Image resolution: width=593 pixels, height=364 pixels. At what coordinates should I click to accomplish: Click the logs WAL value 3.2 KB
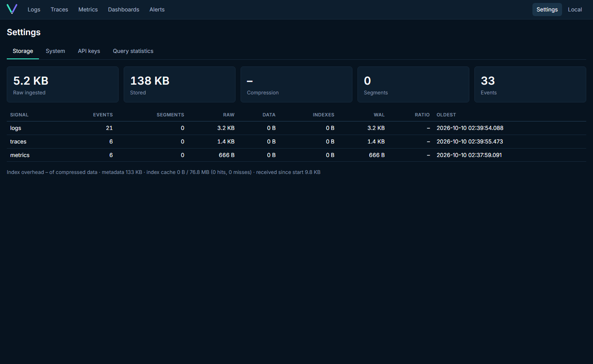[376, 128]
